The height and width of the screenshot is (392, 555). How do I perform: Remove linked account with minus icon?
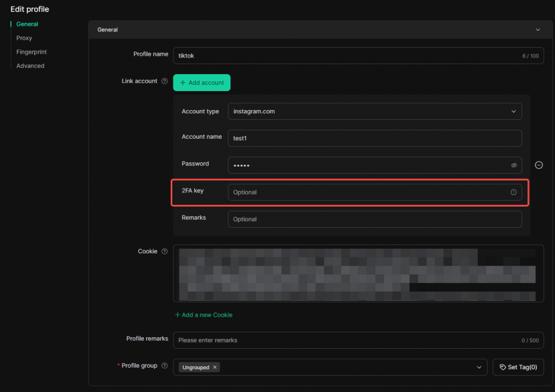coord(539,165)
